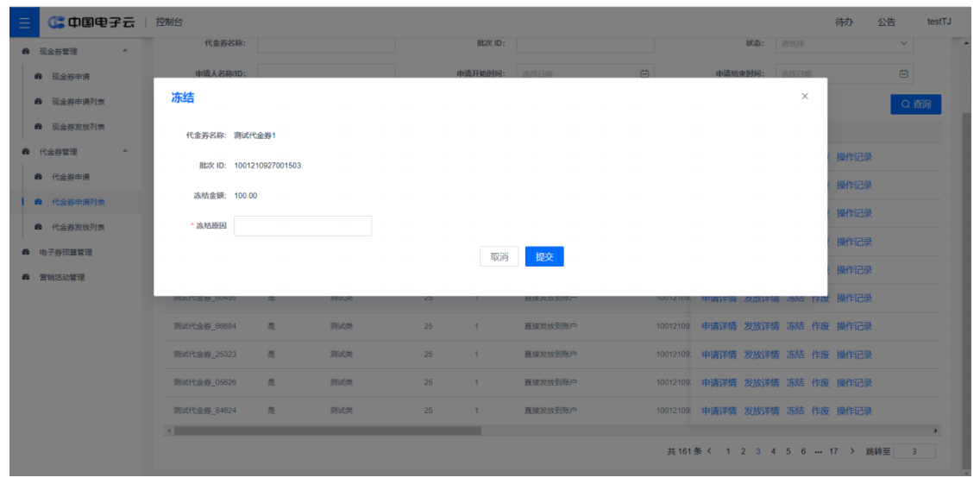Open 公告 in top bar

coord(886,22)
